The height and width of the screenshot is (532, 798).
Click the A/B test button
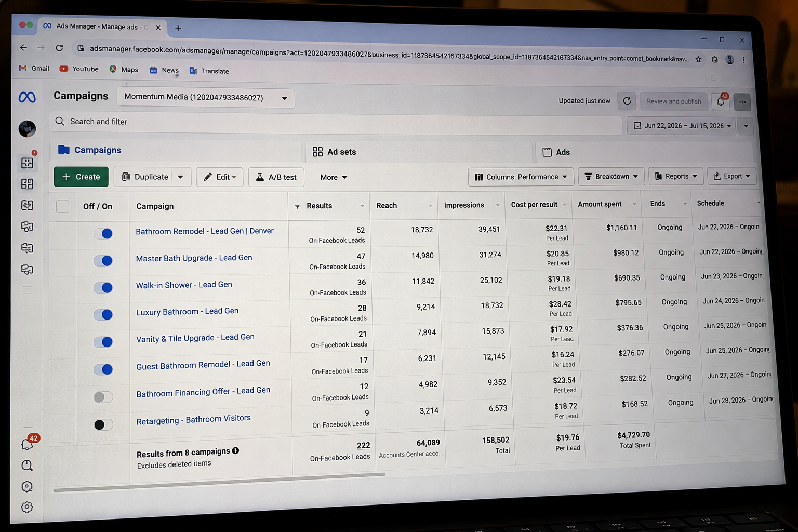point(276,177)
